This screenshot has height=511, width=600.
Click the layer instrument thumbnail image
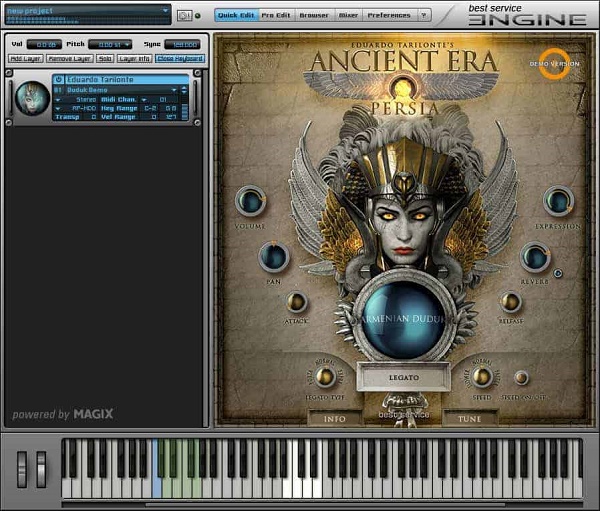click(31, 98)
